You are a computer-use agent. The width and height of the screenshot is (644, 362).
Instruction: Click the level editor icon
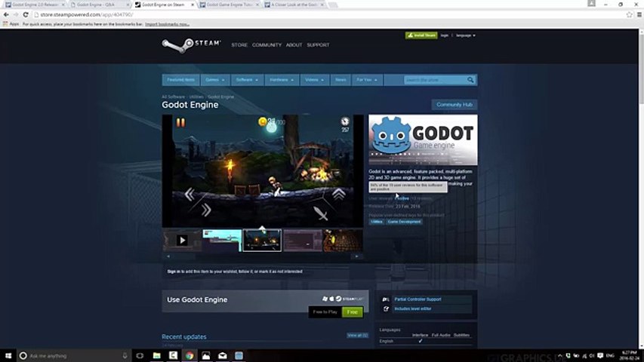(386, 308)
